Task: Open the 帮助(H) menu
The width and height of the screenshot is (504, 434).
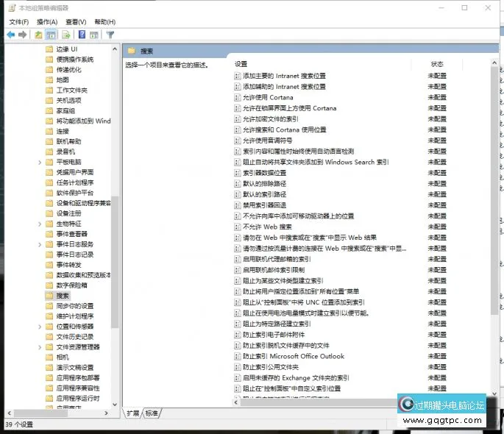Action: tap(104, 22)
